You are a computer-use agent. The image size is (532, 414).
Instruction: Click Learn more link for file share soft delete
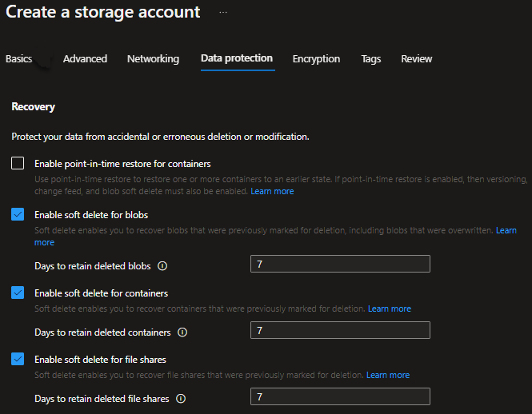387,375
